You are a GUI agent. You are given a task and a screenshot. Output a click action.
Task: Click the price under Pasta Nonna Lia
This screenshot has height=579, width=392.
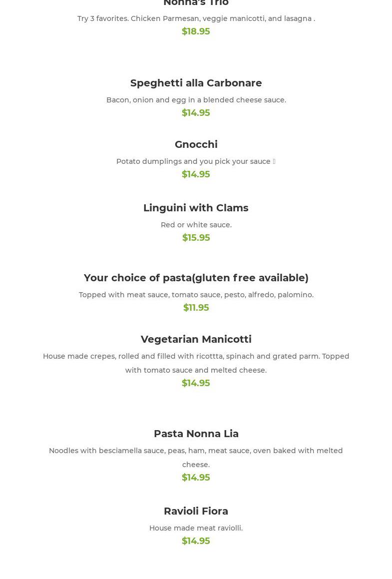coord(196,478)
